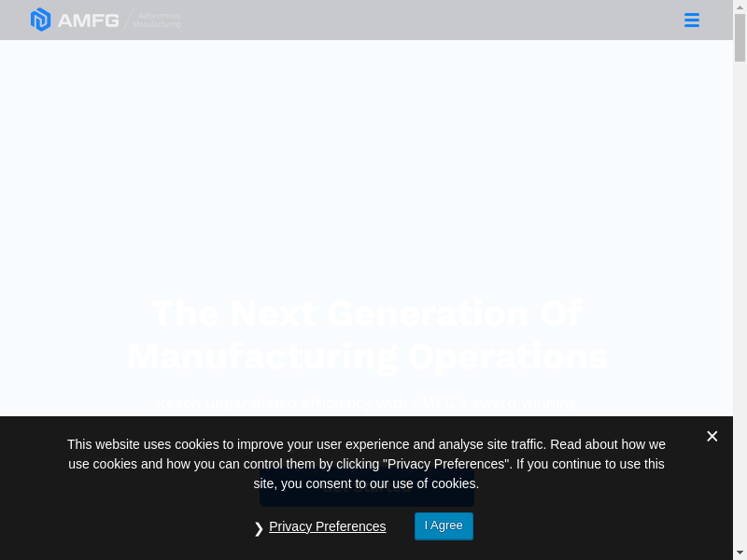Image resolution: width=747 pixels, height=560 pixels.
Task: Click the AMFG wordmark text in the header
Action: coord(88,21)
